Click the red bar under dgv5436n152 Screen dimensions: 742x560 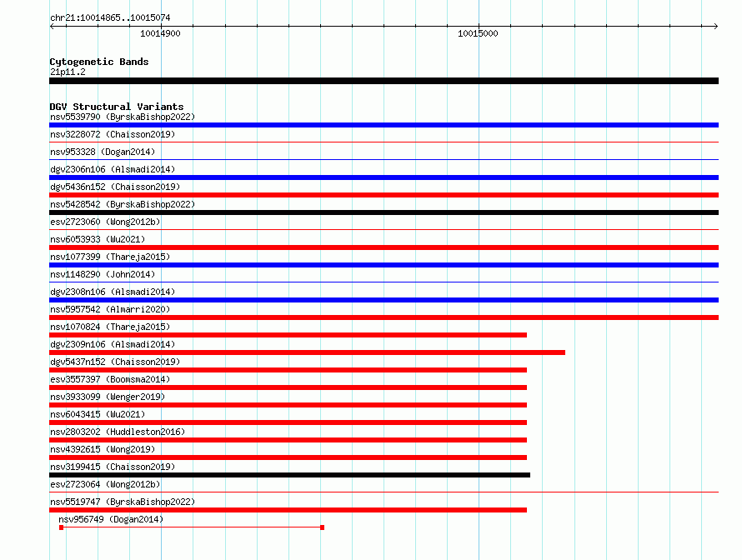384,195
